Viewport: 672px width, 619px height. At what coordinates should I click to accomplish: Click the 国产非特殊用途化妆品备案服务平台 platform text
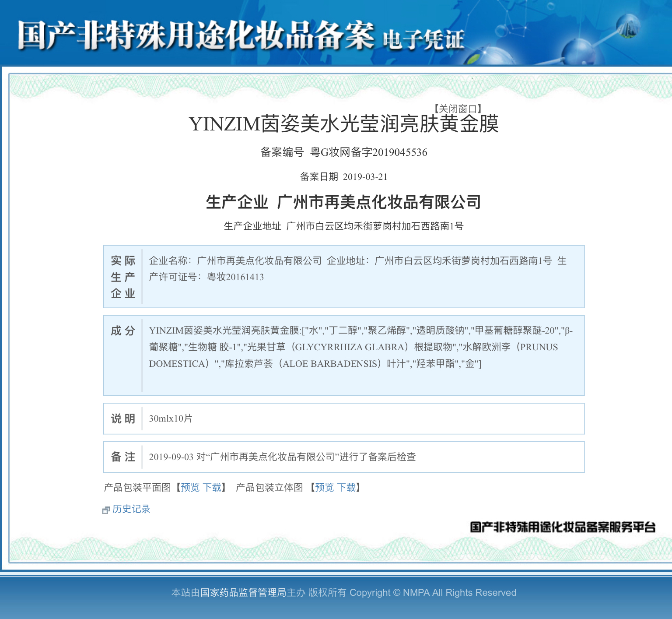pos(563,527)
